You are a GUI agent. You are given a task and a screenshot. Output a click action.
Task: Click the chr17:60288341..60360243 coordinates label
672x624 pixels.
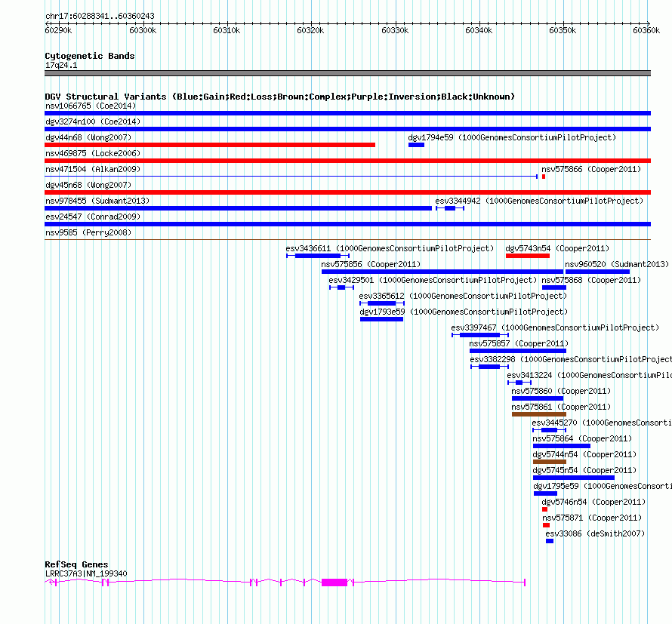(100, 16)
